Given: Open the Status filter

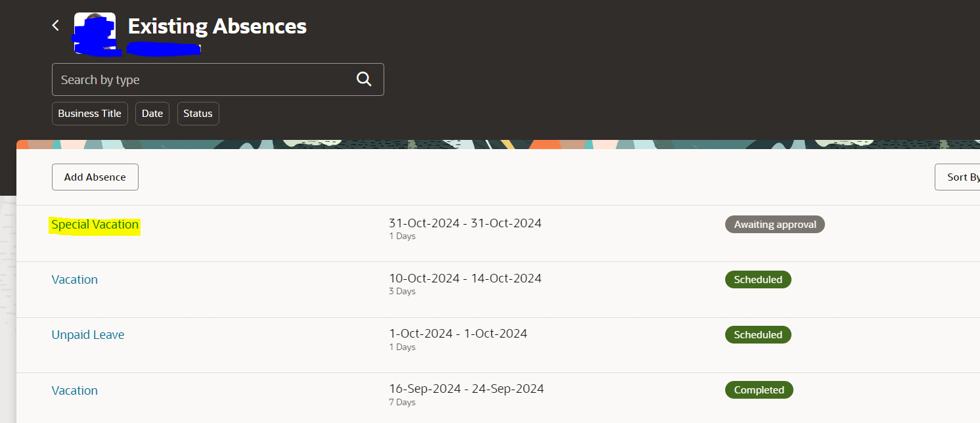Looking at the screenshot, I should click(198, 113).
